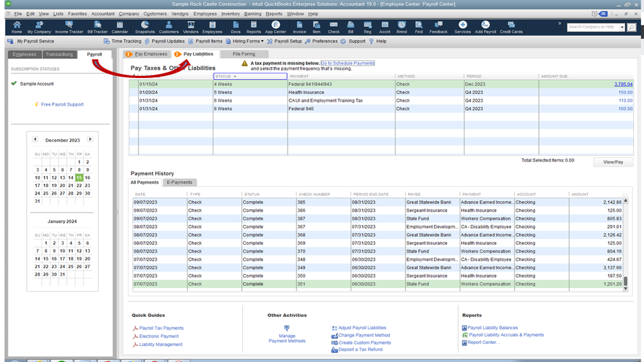Click the Bill Tracker toolbar icon

click(x=97, y=26)
